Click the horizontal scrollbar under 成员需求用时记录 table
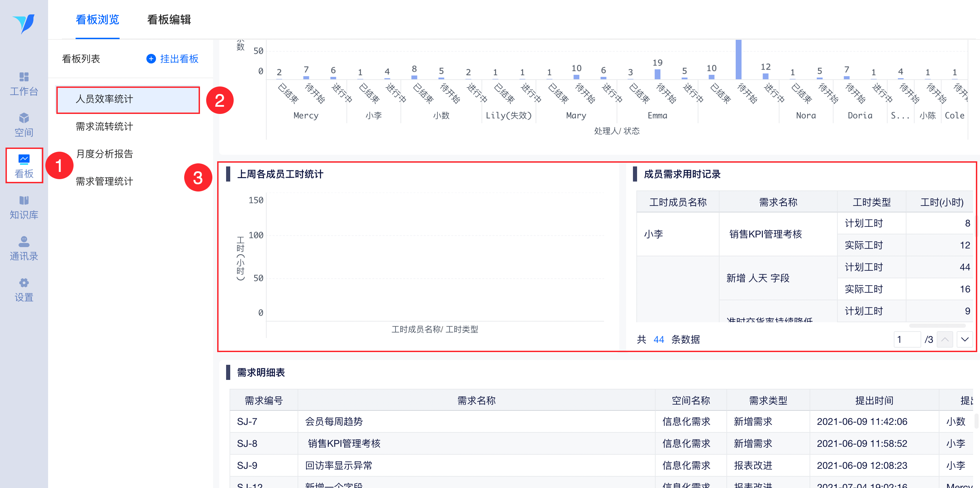Image resolution: width=980 pixels, height=488 pixels. pyautogui.click(x=937, y=326)
